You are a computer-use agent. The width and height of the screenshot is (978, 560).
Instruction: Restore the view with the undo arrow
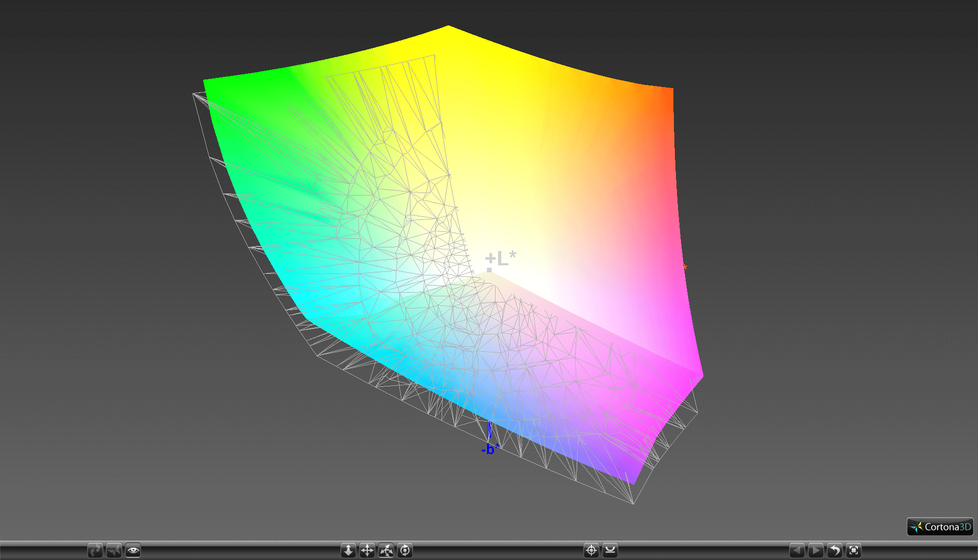click(835, 550)
